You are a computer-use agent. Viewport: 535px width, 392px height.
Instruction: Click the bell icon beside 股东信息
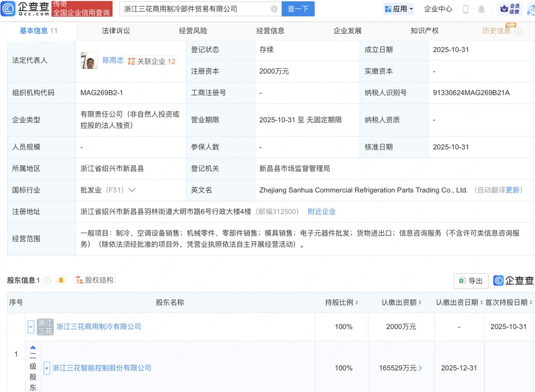point(61,280)
